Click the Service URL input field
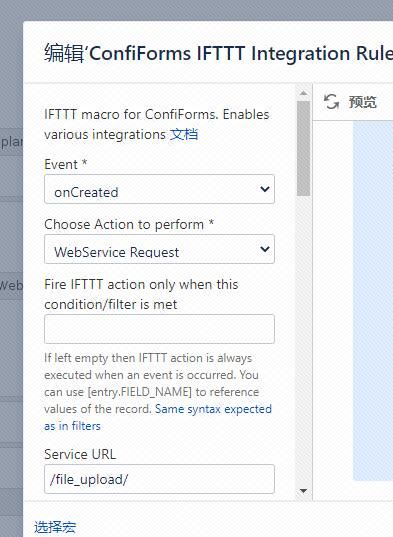 coord(159,479)
